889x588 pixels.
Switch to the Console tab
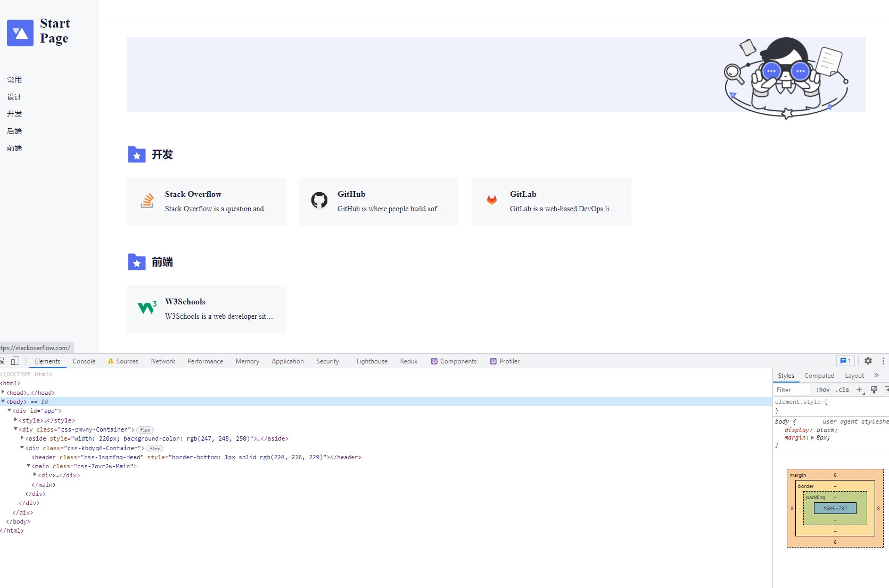(x=84, y=361)
